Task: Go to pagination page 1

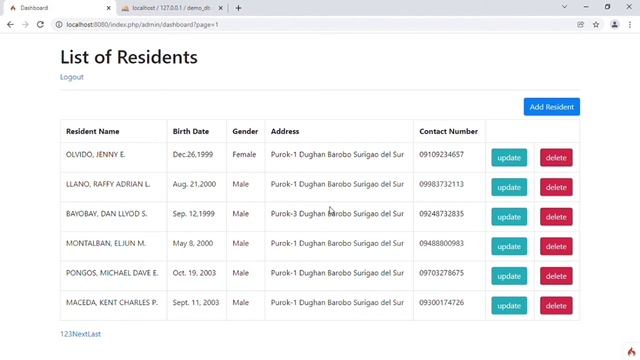Action: (x=62, y=334)
